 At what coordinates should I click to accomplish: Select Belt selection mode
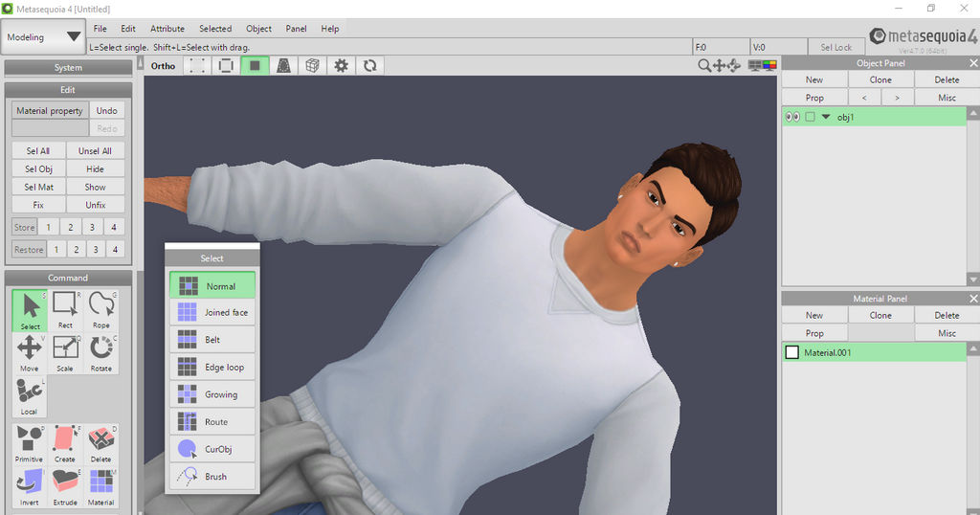click(212, 340)
